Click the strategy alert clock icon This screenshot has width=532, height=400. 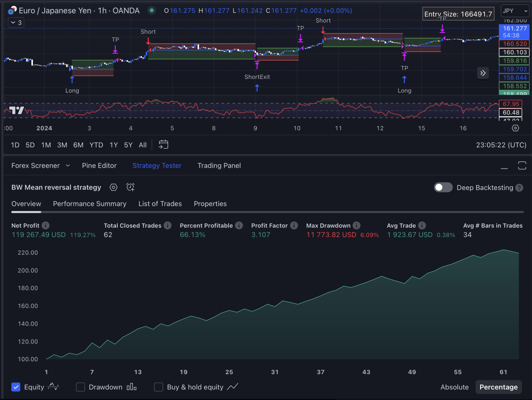pos(130,187)
